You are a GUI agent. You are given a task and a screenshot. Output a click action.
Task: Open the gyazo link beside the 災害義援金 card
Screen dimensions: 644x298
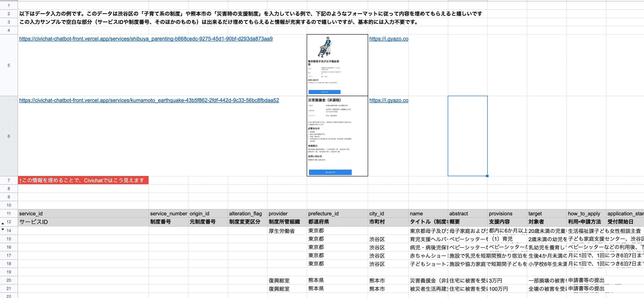pos(389,100)
